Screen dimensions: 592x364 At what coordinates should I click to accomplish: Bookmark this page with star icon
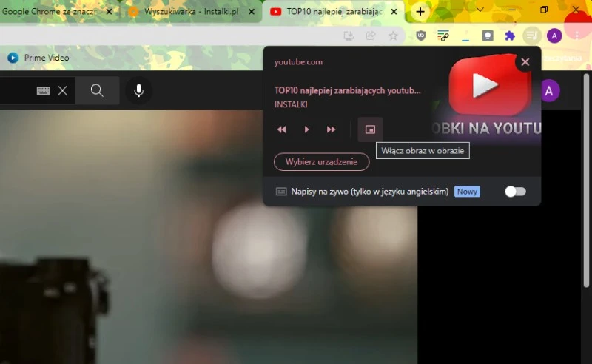pos(393,36)
